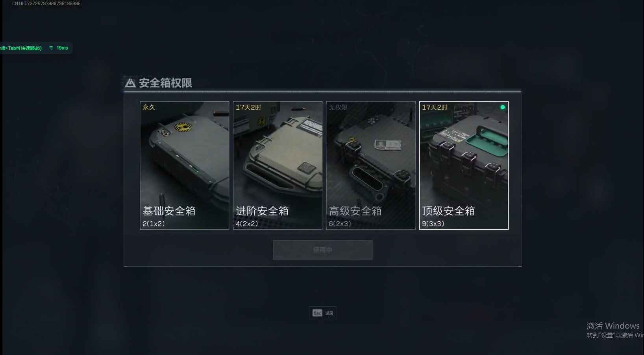Select the locked 高级安全箱 card
The width and height of the screenshot is (644, 355).
tap(371, 166)
